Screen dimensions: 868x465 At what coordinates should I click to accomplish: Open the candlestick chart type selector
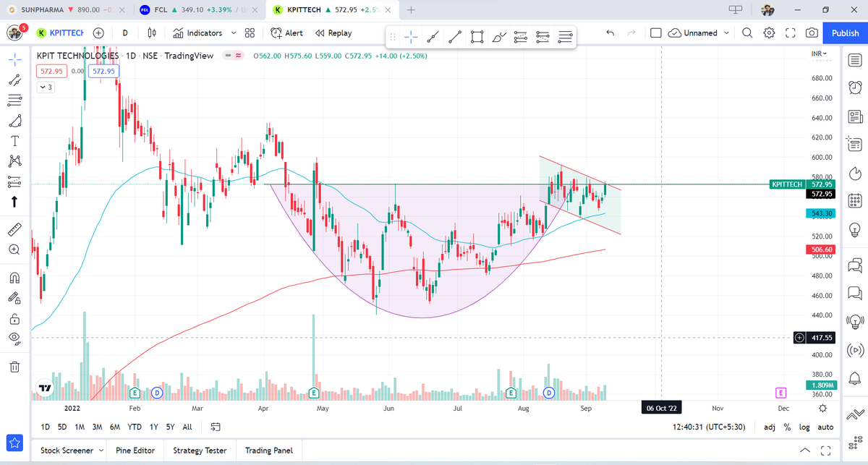coord(152,33)
